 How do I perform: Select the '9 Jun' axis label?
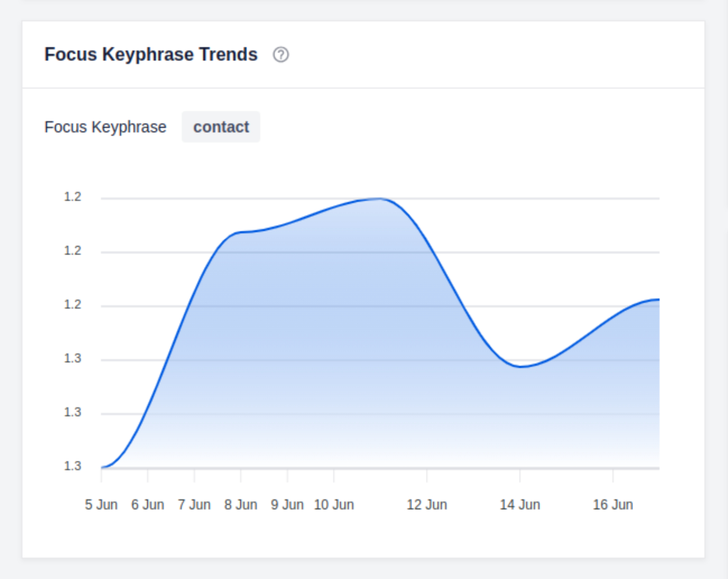click(x=287, y=505)
